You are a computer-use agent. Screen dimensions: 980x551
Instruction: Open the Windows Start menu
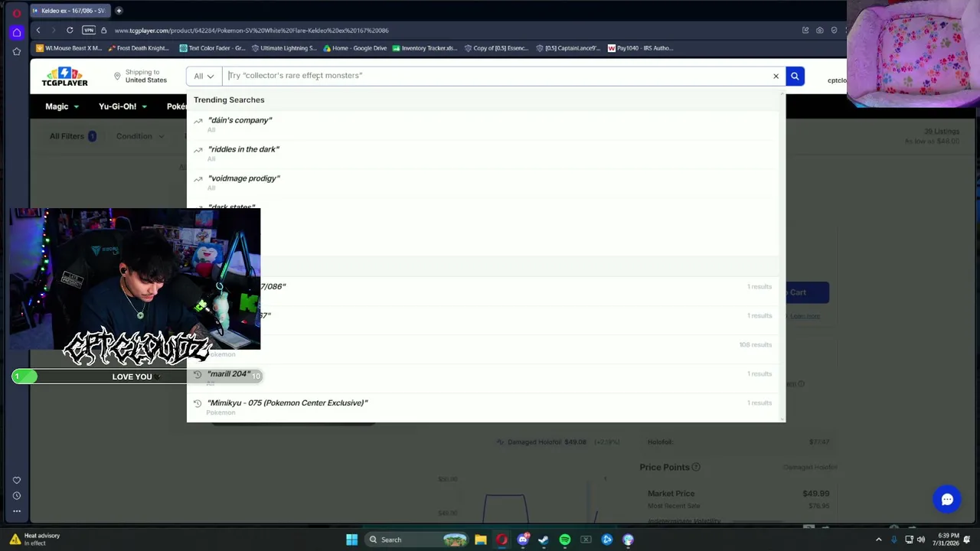[x=351, y=540]
